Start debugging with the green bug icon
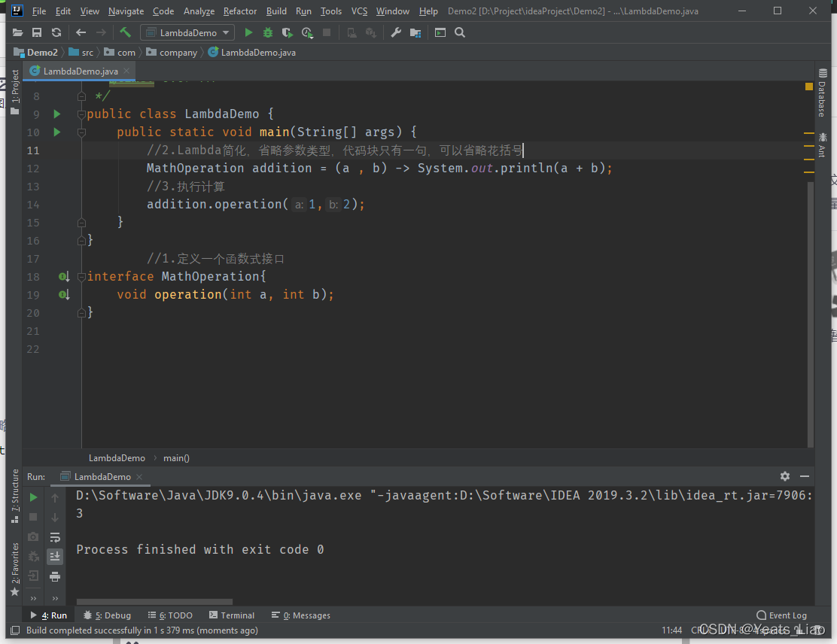This screenshot has width=837, height=644. point(268,32)
